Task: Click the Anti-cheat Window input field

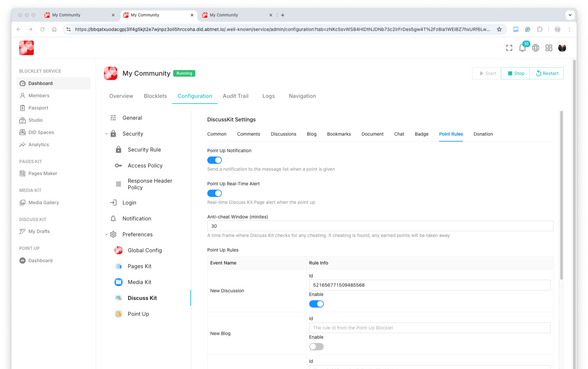Action: coord(380,226)
